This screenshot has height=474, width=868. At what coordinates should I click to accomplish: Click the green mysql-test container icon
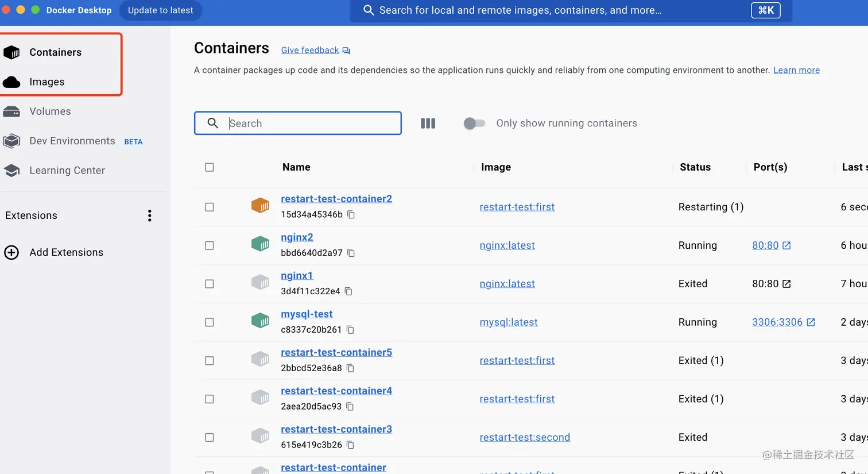coord(261,321)
